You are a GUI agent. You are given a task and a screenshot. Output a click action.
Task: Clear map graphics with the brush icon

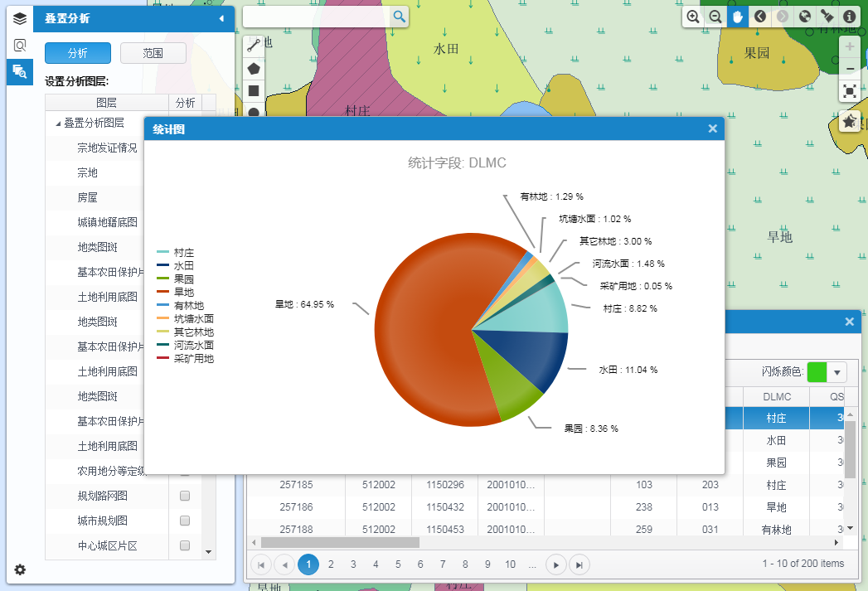827,17
